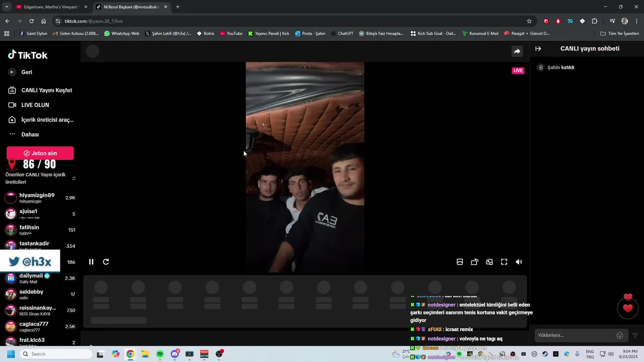Open dailymail live channel
Screen dimensions: 644x362
tap(40, 279)
